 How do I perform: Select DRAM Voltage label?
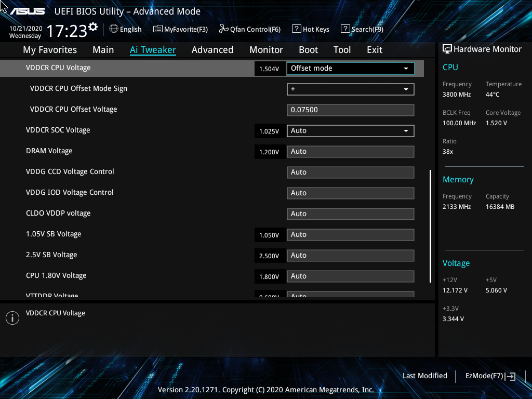point(49,151)
